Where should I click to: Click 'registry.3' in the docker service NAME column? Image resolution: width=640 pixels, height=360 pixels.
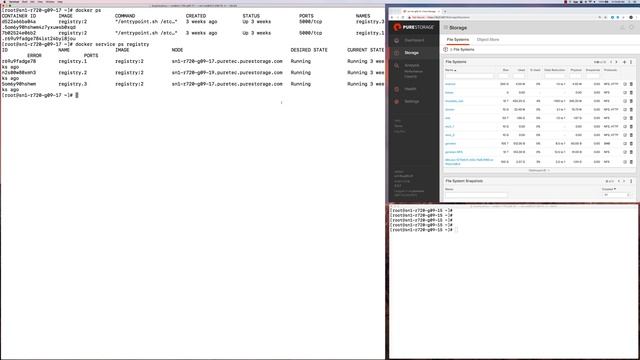point(73,84)
